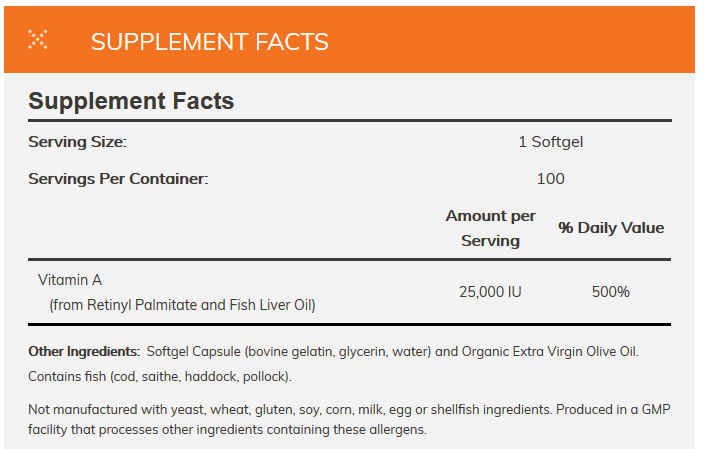Viewport: 704px width, 449px height.
Task: Click the Retinyl Palmitate and Fish Liver Oil text
Action: coord(182,304)
